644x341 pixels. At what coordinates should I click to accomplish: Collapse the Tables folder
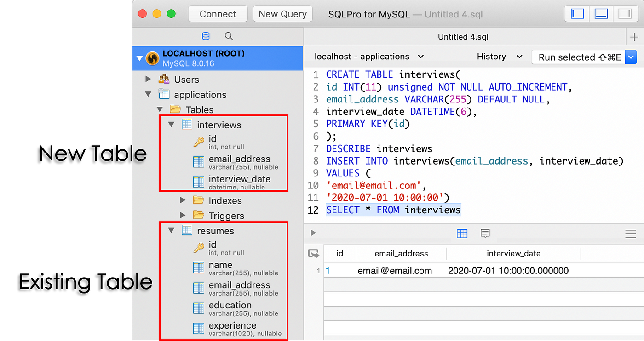click(160, 109)
